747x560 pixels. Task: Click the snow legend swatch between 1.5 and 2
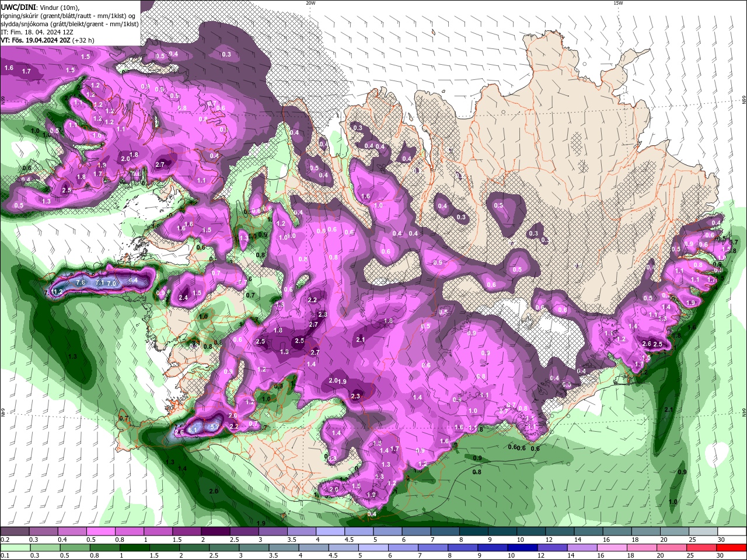click(x=187, y=531)
